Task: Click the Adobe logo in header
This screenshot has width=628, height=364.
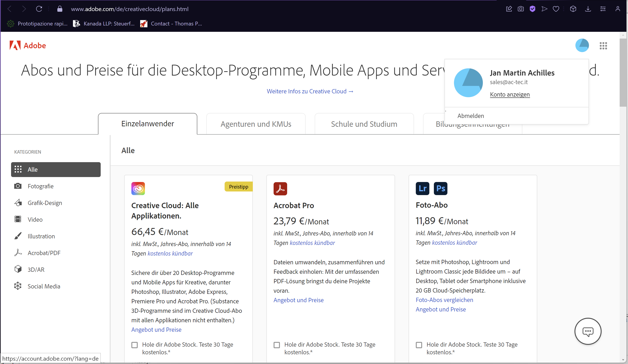Action: point(28,46)
